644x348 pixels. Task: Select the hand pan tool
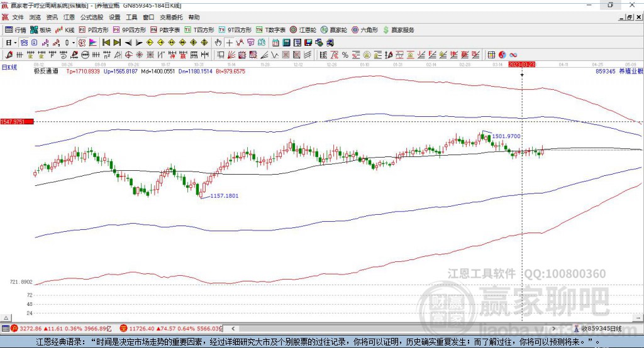(x=218, y=43)
